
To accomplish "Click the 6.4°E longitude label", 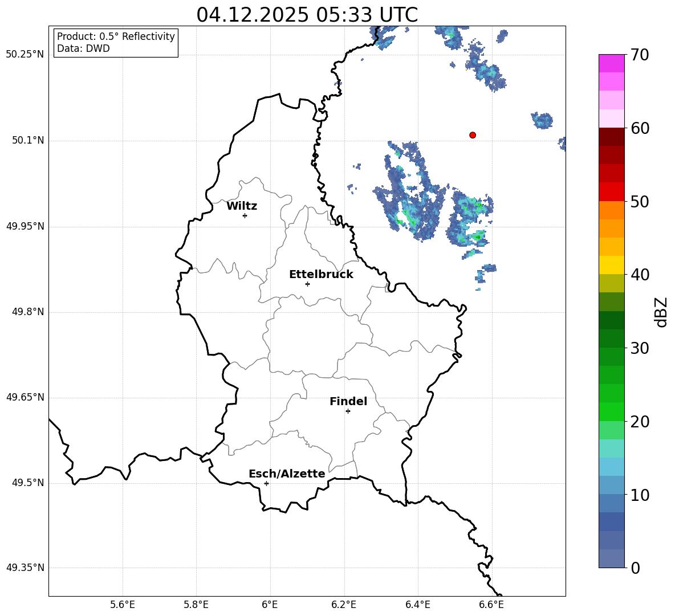I will [417, 605].
